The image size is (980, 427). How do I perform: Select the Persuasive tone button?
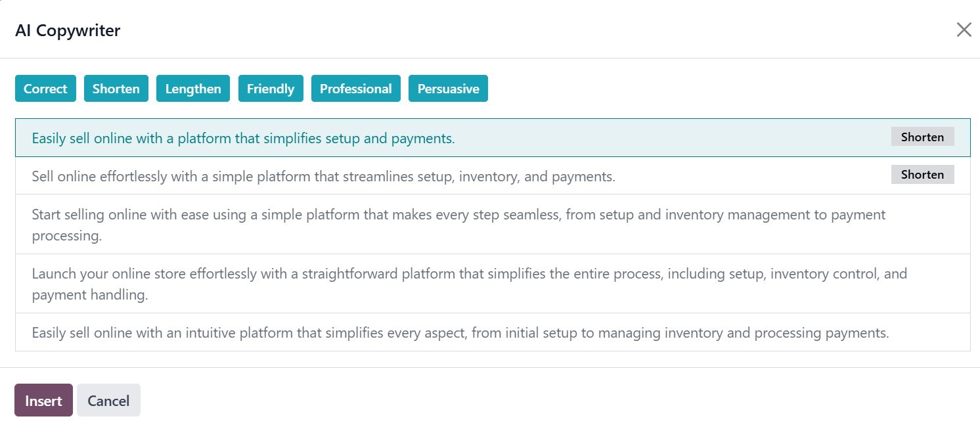pos(448,89)
